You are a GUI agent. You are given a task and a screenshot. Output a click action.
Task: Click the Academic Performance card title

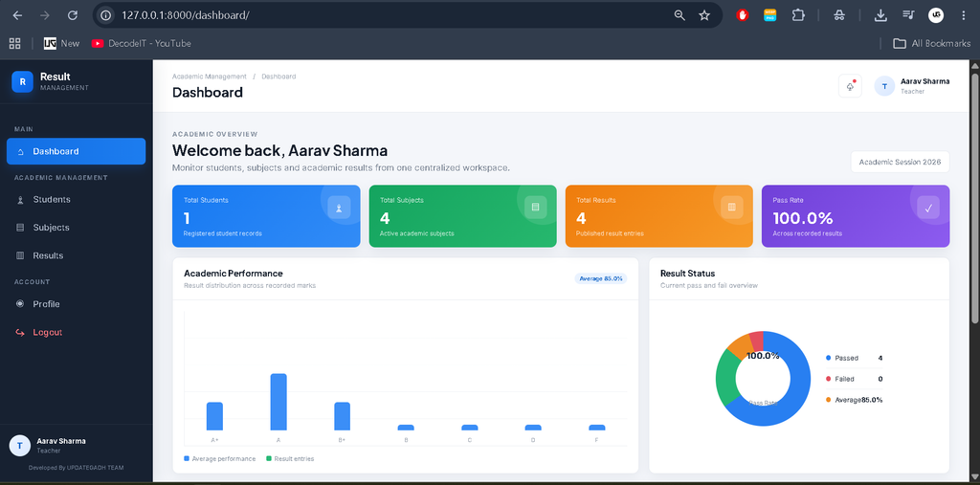point(234,274)
